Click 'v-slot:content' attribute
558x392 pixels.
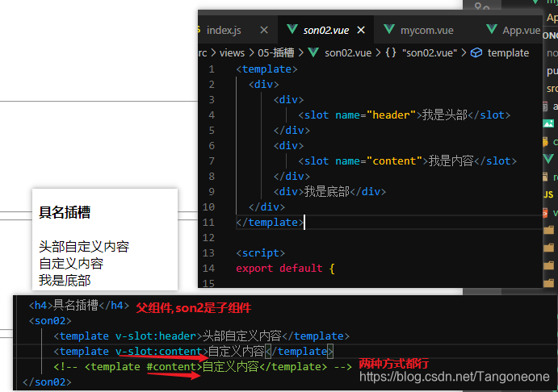tap(159, 352)
